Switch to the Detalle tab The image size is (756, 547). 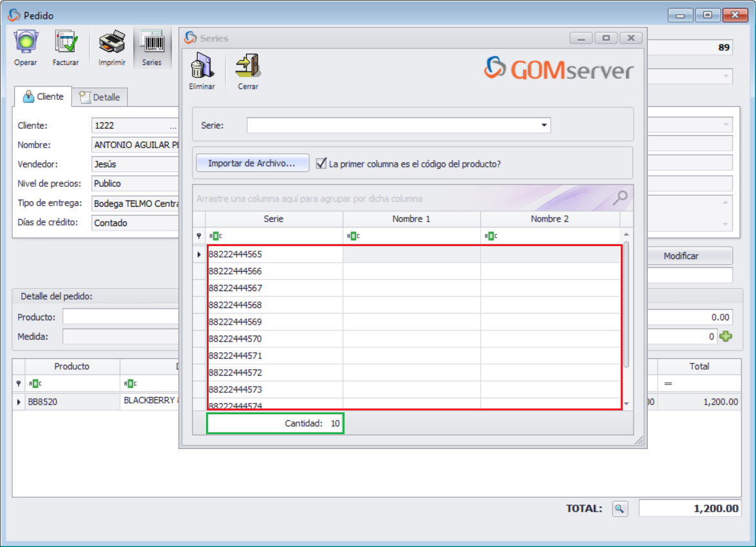100,97
